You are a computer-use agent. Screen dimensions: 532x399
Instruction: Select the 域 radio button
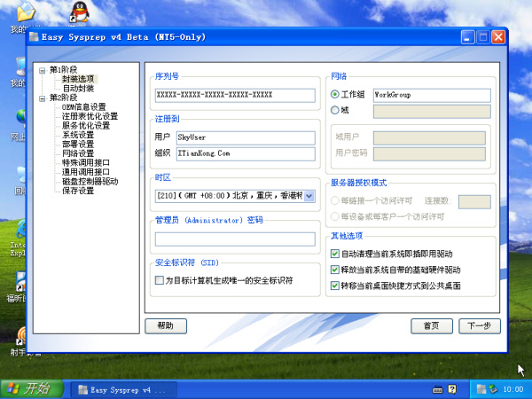pyautogui.click(x=335, y=110)
